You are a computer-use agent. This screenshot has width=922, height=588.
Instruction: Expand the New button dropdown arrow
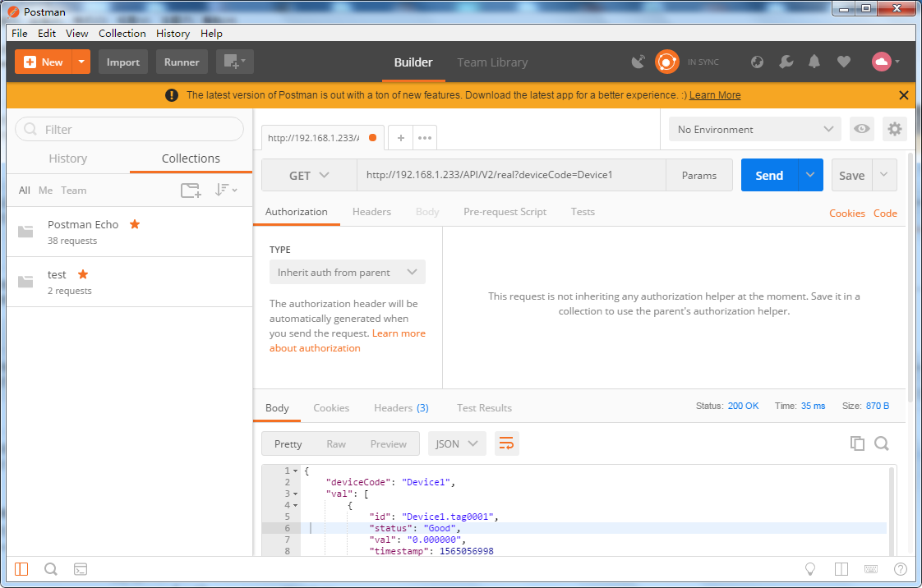click(81, 62)
